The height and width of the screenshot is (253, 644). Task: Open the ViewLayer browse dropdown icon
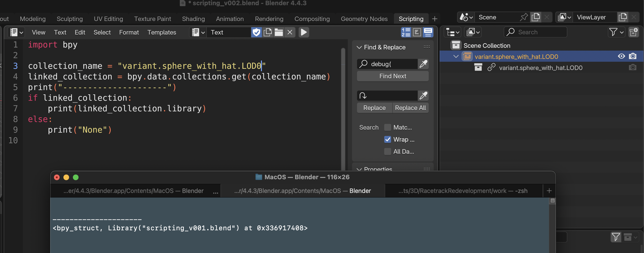[564, 17]
